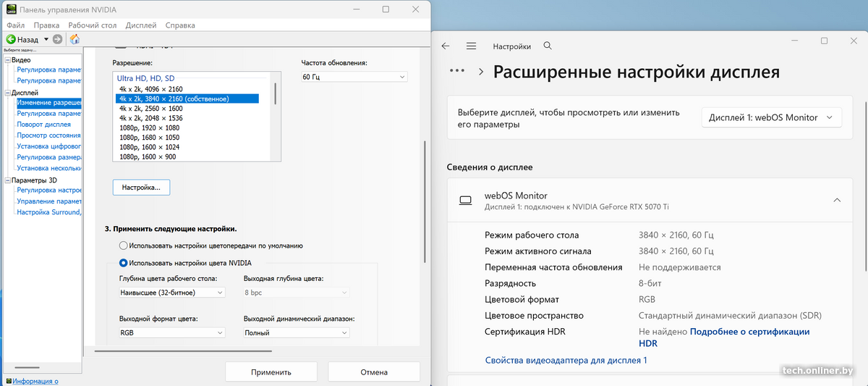Collapse the 'Видео' tree node
The width and height of the screenshot is (868, 386).
point(7,60)
